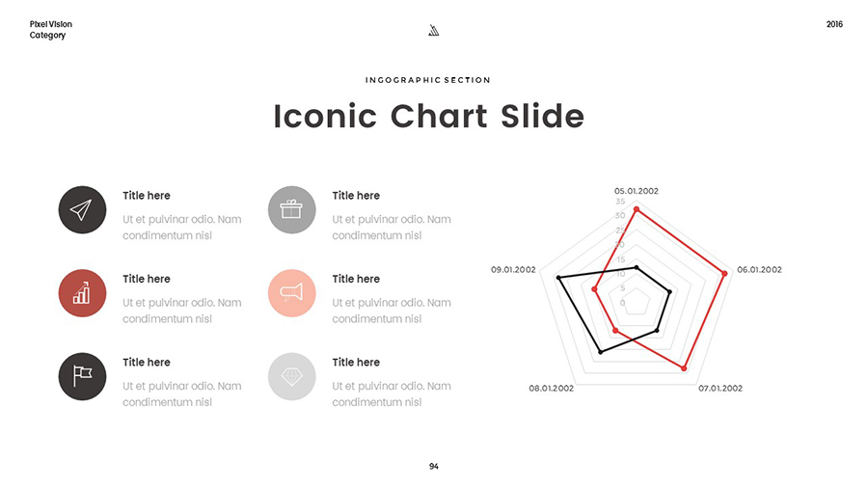This screenshot has width=868, height=488.
Task: Select the 06.01.2002 radar chart label
Action: 759,270
